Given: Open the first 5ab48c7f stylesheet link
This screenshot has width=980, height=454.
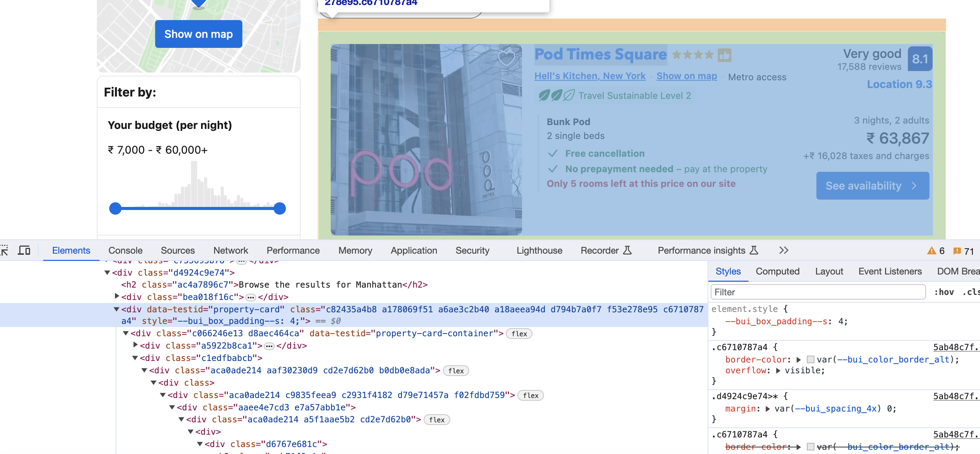Looking at the screenshot, I should click(956, 347).
